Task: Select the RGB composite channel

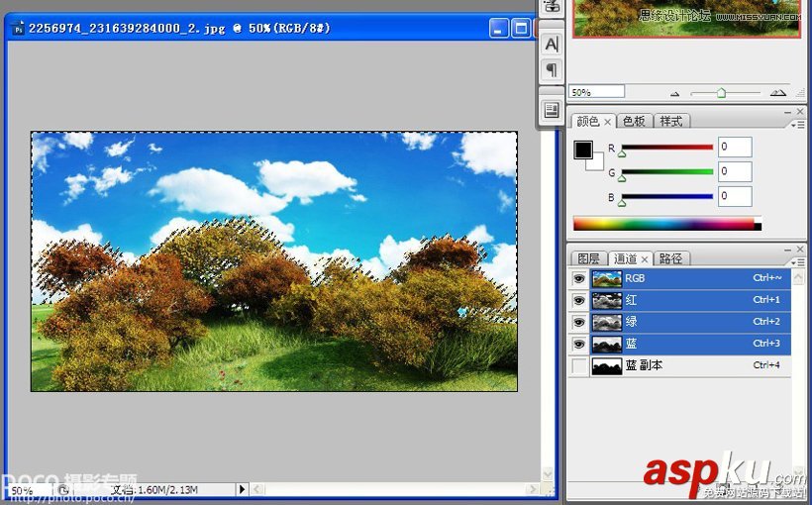Action: 679,278
